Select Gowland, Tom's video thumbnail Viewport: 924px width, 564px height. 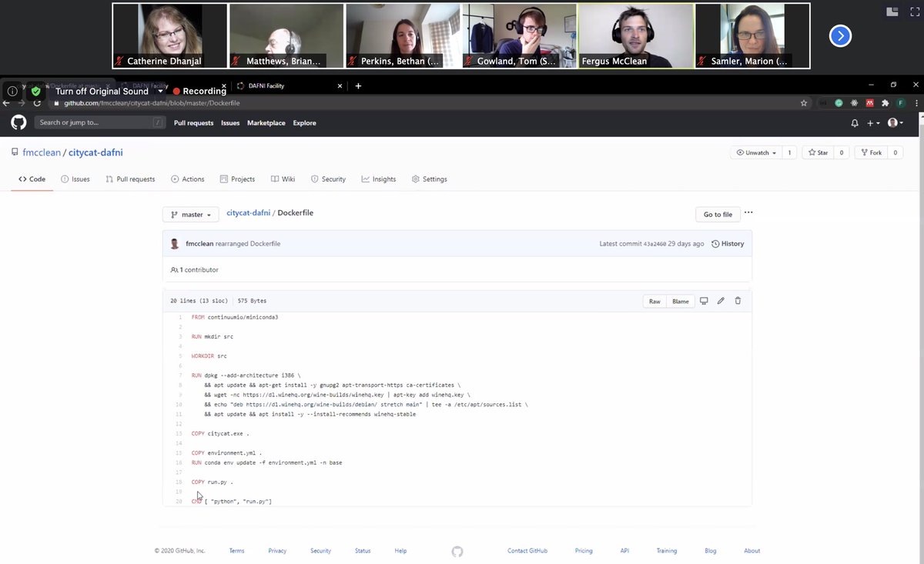tap(519, 36)
